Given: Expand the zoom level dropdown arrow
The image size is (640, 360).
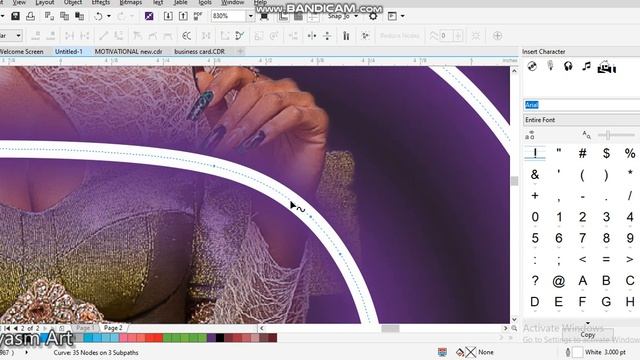Looking at the screenshot, I should [251, 16].
